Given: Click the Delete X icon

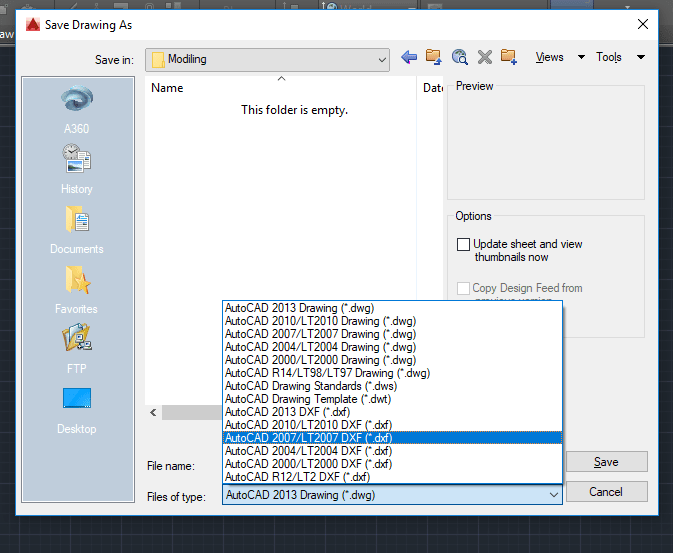Looking at the screenshot, I should pyautogui.click(x=485, y=57).
